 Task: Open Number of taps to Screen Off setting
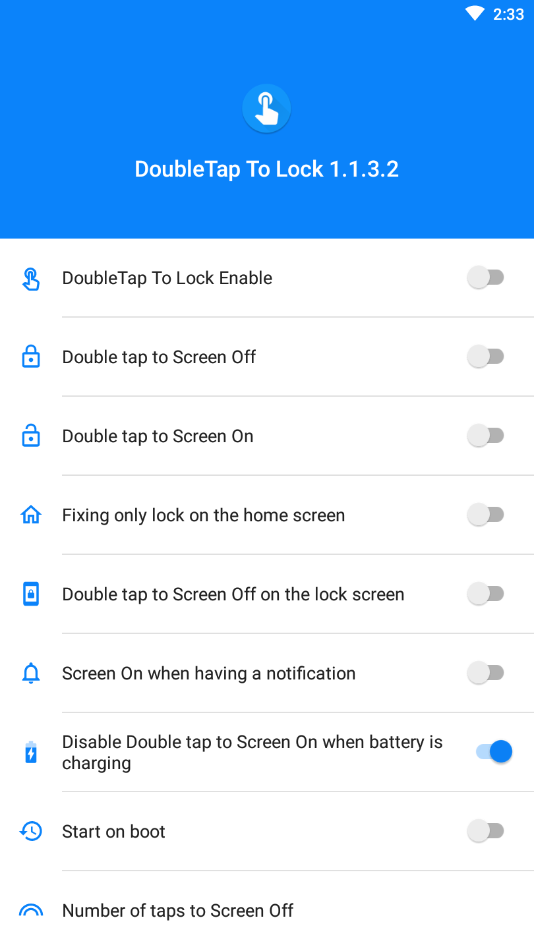267,910
